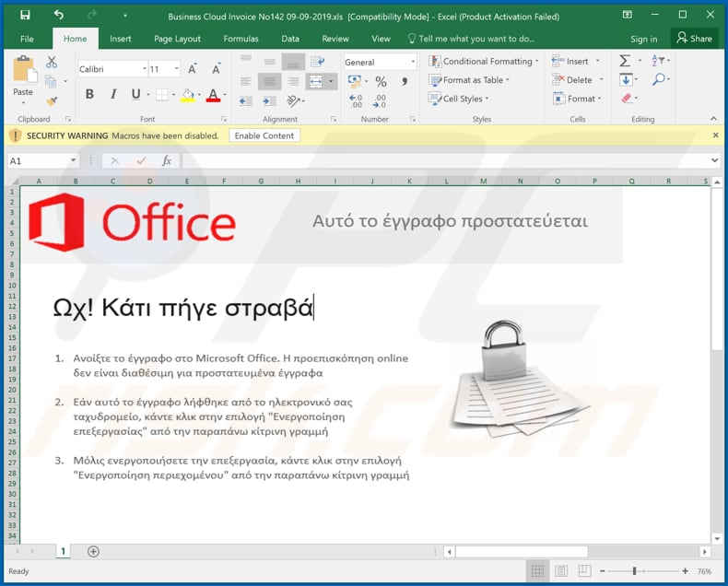This screenshot has height=586, width=728.
Task: Open the Calibri font name dropdown
Action: click(145, 69)
